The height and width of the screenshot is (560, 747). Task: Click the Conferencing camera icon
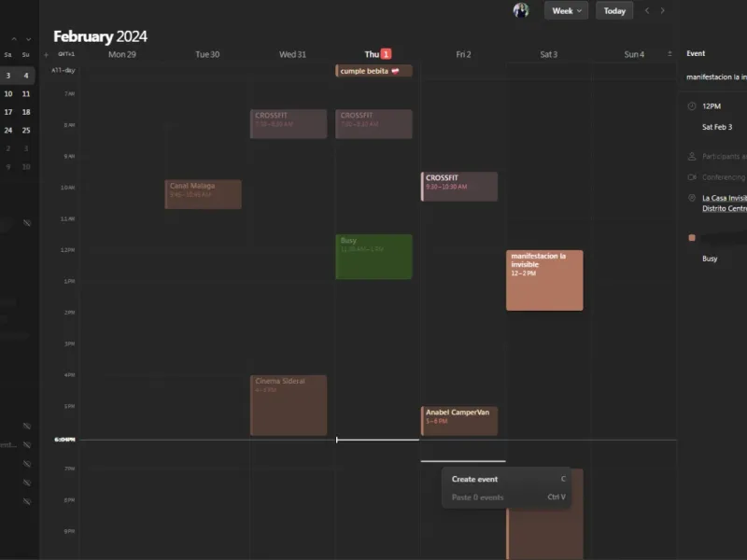[x=692, y=177]
